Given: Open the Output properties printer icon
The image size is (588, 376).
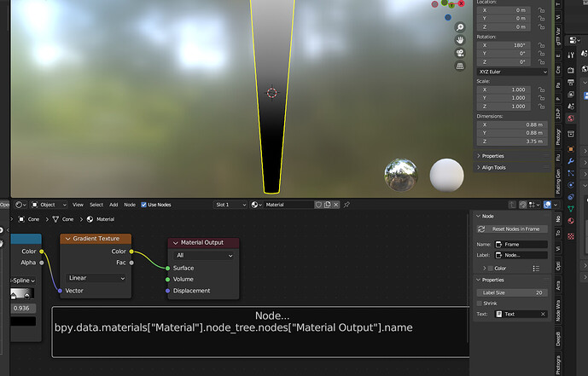Looking at the screenshot, I should pos(571,83).
